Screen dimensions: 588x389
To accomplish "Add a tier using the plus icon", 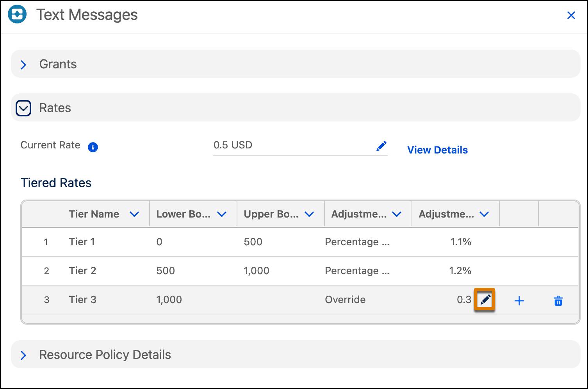I will (x=519, y=301).
